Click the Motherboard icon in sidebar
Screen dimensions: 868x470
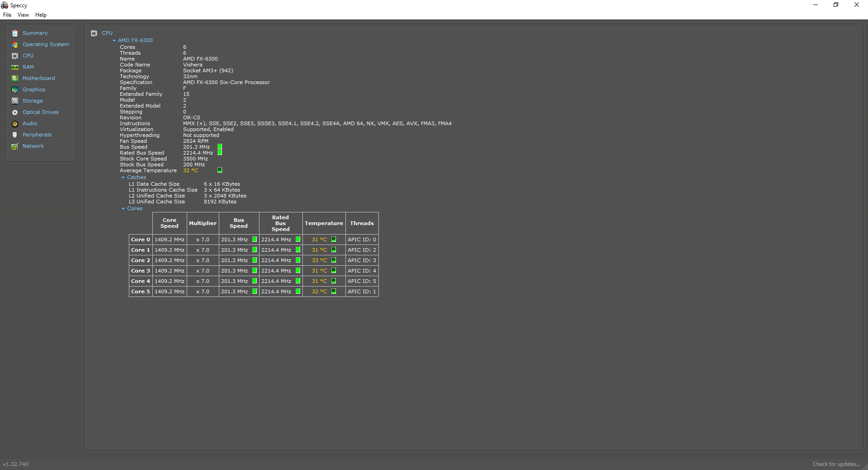15,78
